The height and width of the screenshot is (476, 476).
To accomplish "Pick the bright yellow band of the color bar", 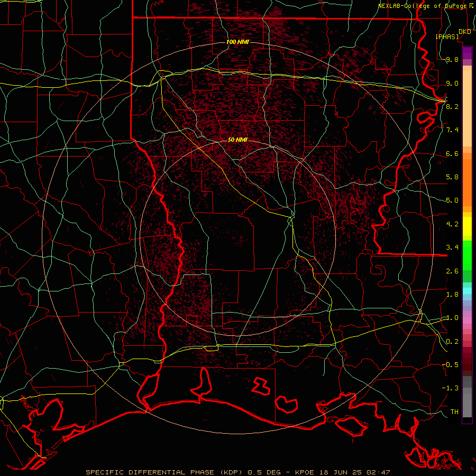I will [467, 226].
